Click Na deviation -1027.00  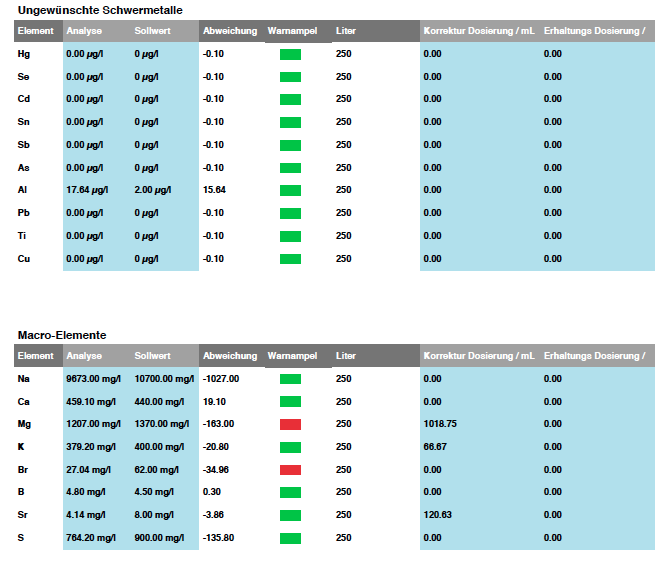(221, 379)
